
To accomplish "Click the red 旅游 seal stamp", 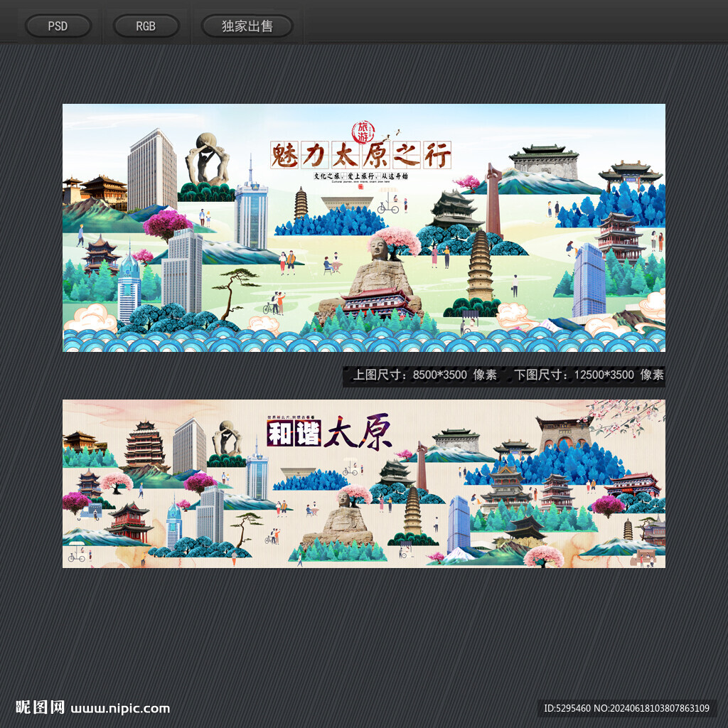I will [x=363, y=132].
